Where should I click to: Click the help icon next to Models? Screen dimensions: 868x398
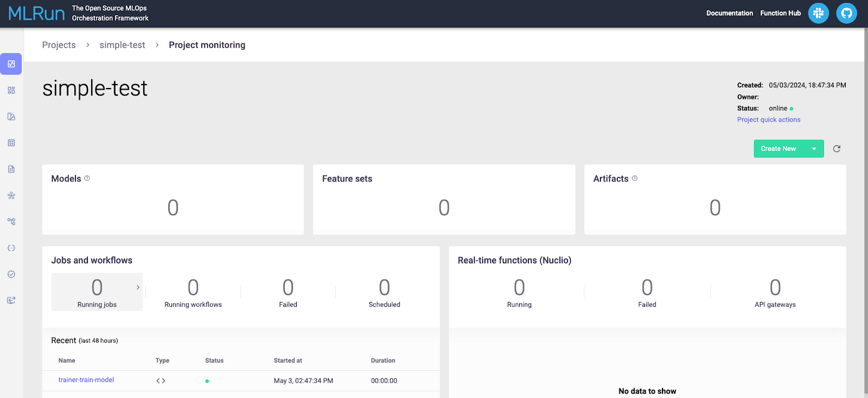(87, 178)
